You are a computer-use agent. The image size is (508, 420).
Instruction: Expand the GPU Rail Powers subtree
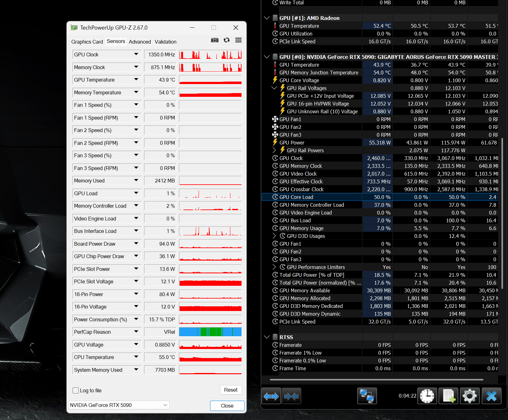click(274, 150)
